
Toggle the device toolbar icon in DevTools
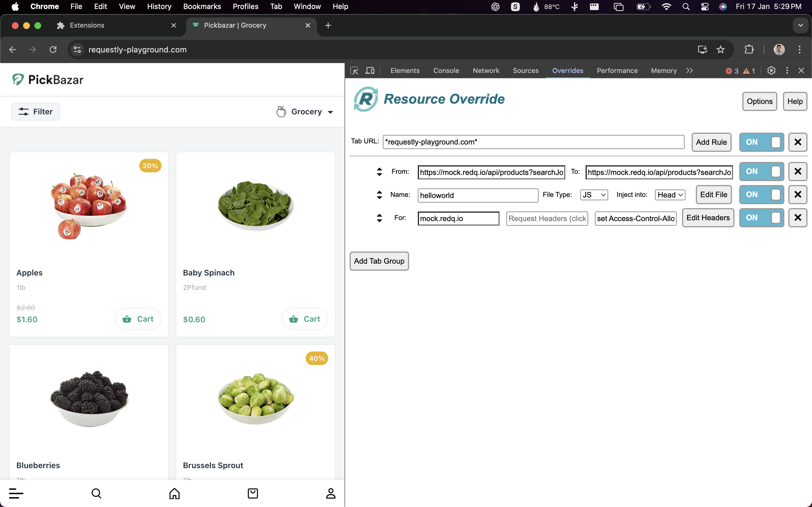pyautogui.click(x=370, y=71)
